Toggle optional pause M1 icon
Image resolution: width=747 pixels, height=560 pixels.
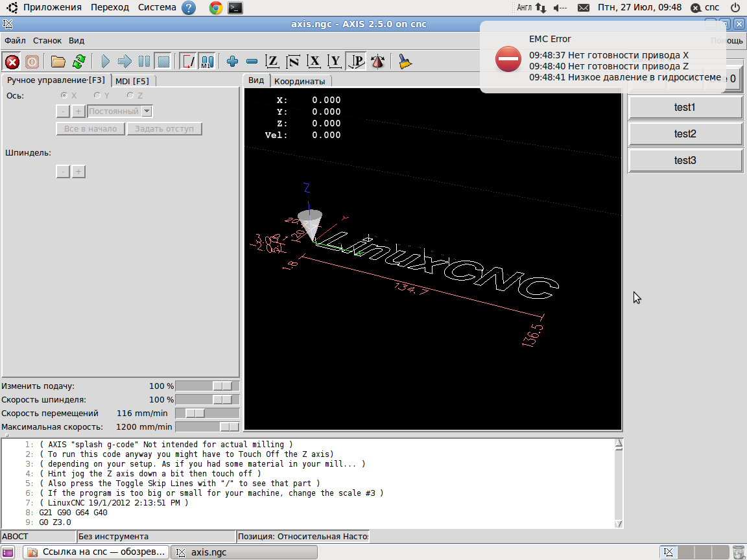(207, 62)
